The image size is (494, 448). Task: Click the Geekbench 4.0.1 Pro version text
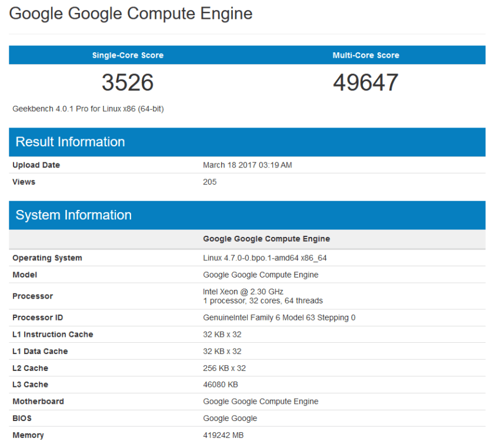tap(88, 109)
